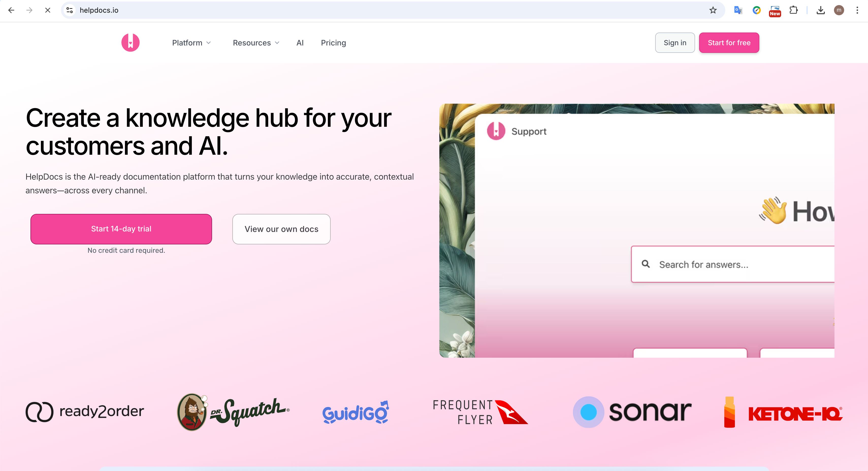Start the 14-day trial
The height and width of the screenshot is (471, 868).
(121, 229)
